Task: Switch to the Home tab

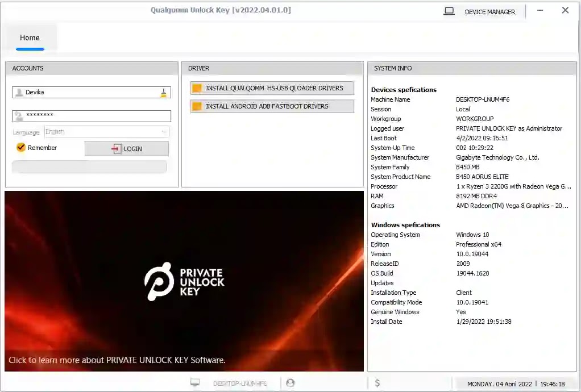Action: tap(30, 37)
